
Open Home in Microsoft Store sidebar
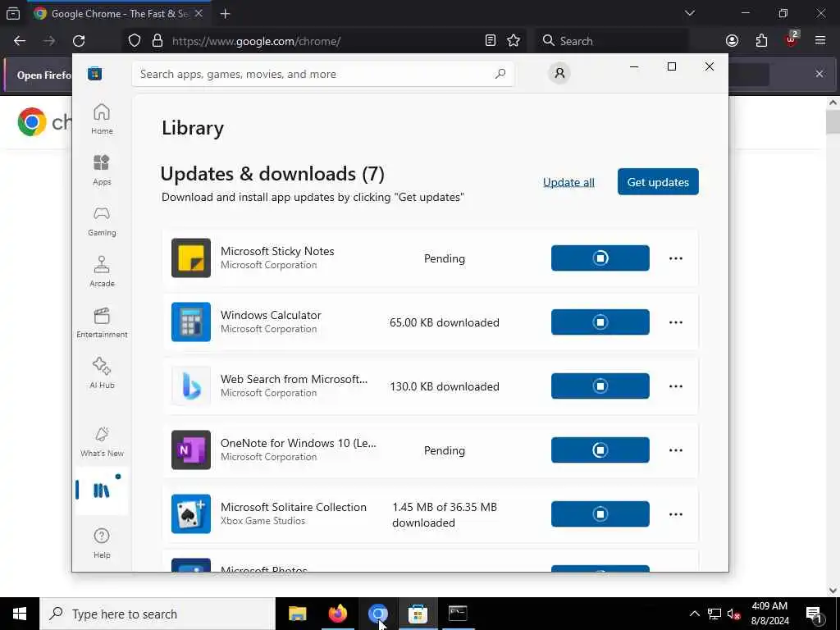(102, 119)
